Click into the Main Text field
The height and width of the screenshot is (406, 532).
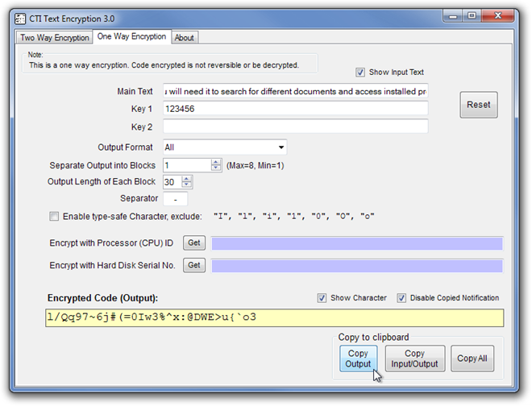click(296, 91)
